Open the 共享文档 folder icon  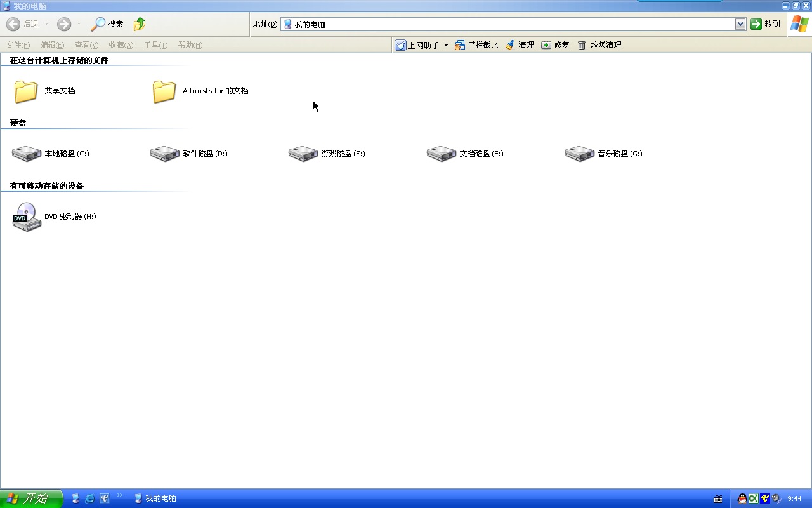[27, 91]
